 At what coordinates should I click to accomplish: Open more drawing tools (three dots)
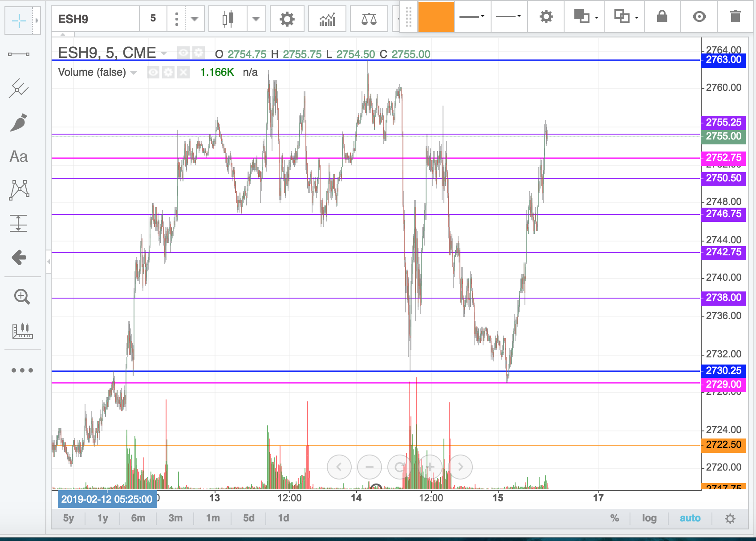(x=22, y=370)
